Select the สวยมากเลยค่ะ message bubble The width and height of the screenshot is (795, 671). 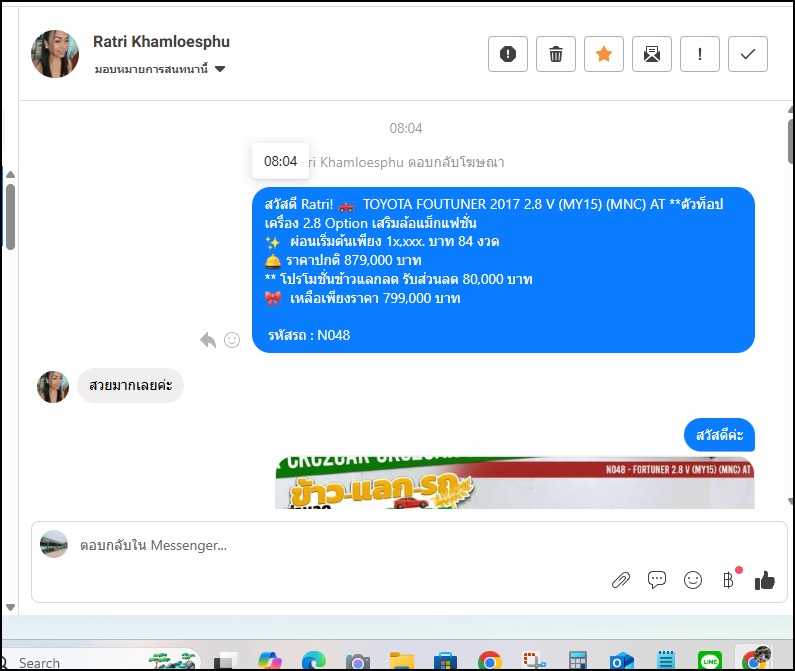(x=130, y=385)
